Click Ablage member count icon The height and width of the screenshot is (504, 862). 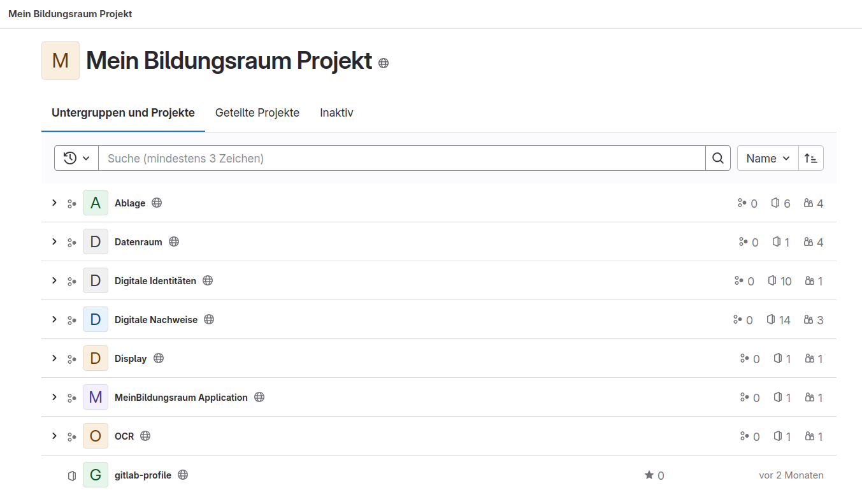(x=808, y=203)
